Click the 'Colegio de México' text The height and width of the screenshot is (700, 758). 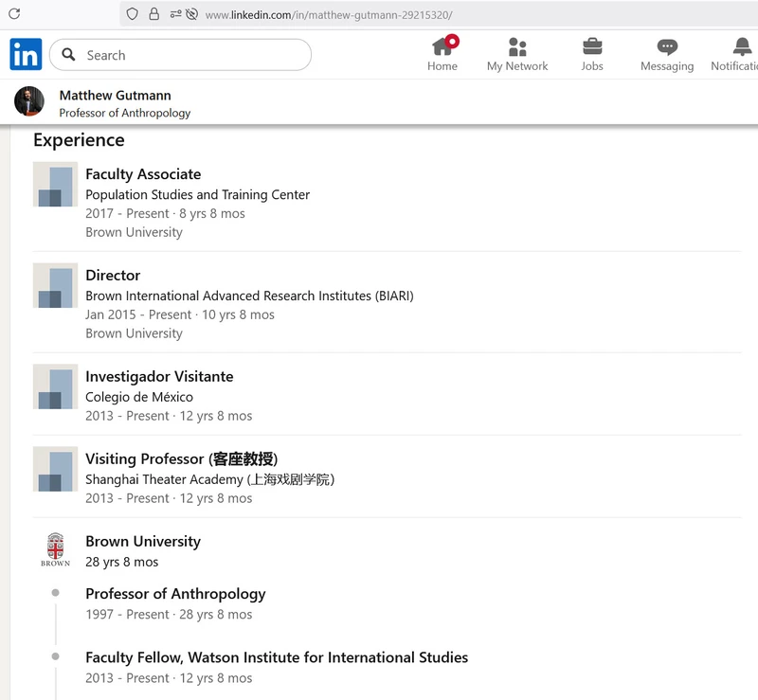tap(139, 397)
